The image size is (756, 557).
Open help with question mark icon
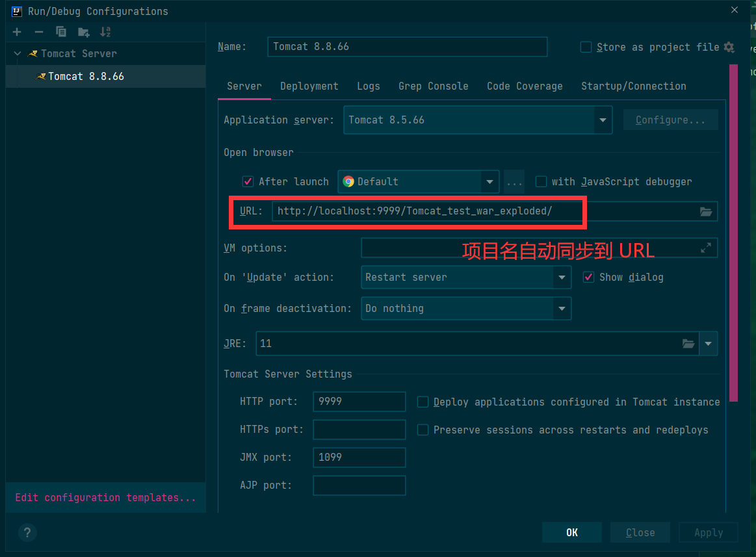(27, 532)
